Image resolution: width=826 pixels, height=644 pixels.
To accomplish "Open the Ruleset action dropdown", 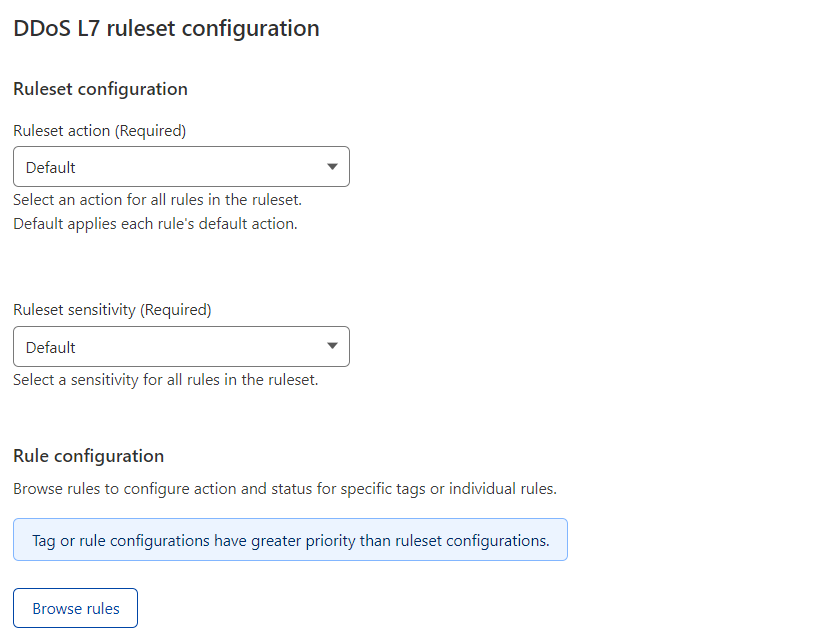I will (180, 166).
